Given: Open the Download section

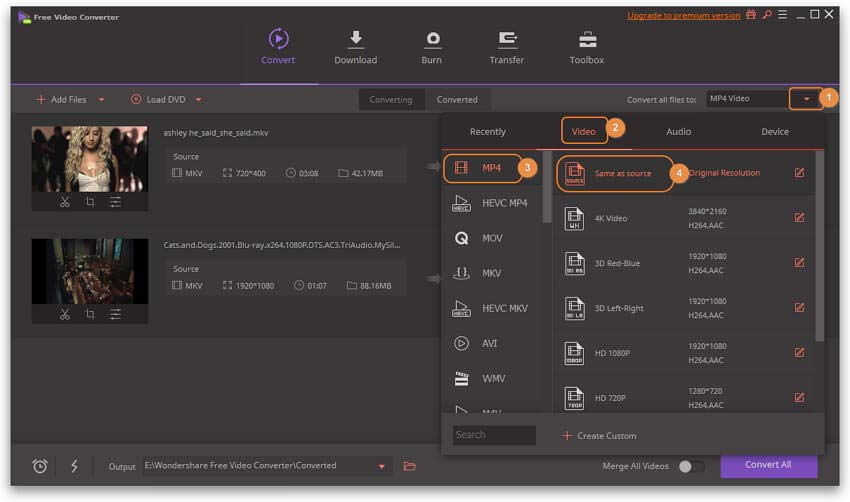Looking at the screenshot, I should click(356, 47).
